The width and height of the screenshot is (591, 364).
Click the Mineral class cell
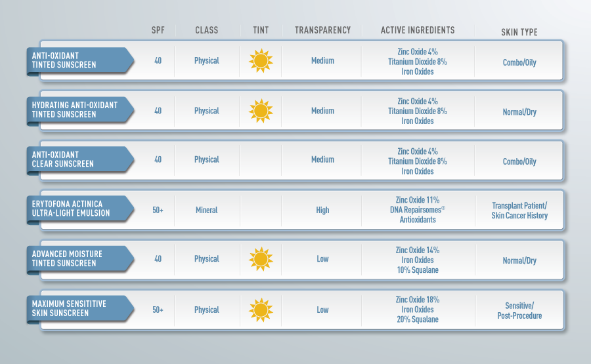[207, 210]
